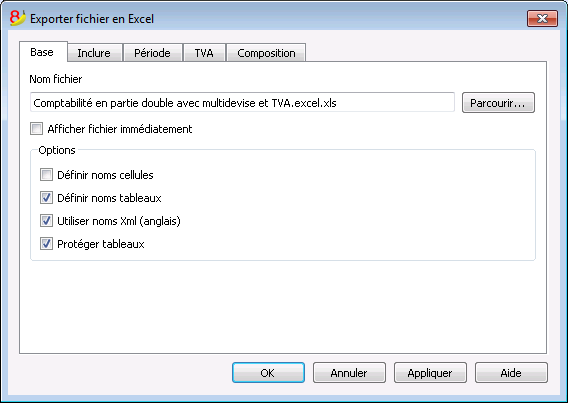Open the Période tab

pos(153,53)
